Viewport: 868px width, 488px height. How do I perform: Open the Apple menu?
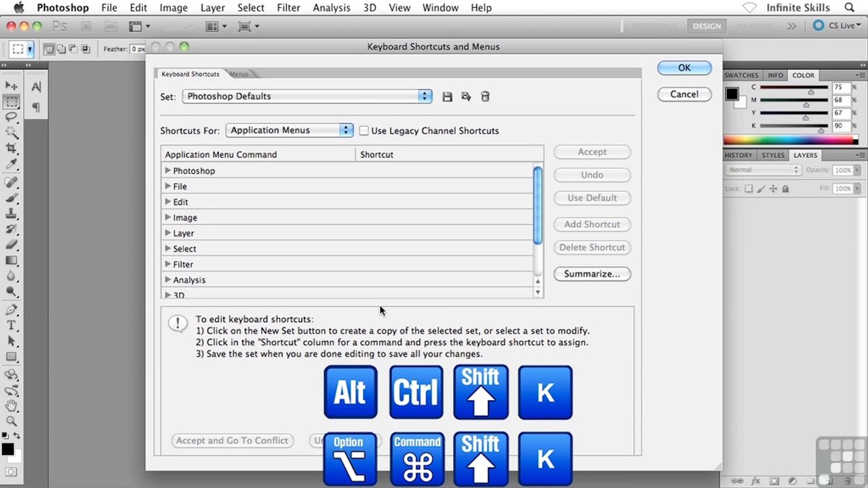click(x=18, y=8)
